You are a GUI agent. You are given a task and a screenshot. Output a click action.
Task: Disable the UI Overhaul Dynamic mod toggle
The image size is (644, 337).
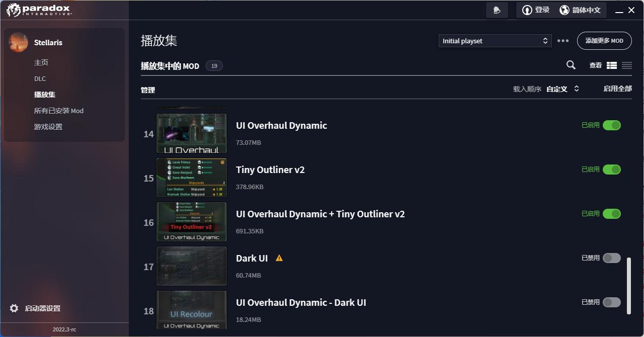612,125
